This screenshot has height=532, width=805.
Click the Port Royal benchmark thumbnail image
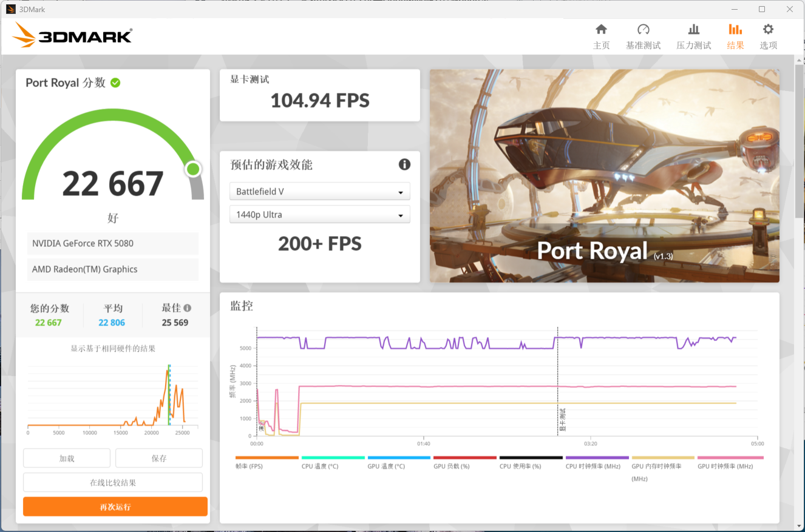click(x=605, y=176)
